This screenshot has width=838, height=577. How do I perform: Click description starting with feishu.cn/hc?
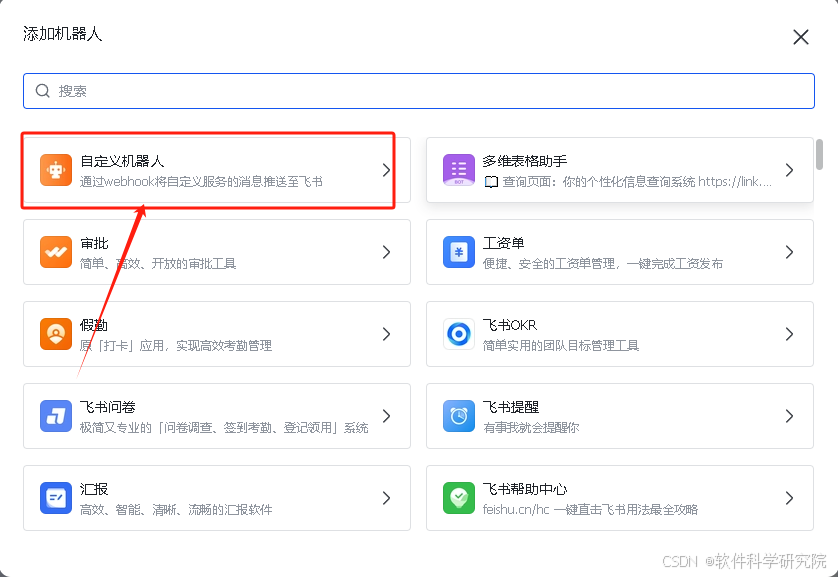[x=591, y=510]
